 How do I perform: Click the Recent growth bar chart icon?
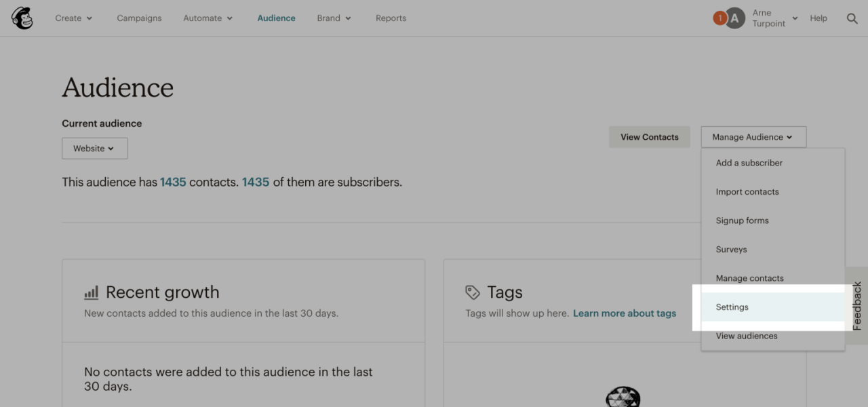tap(91, 292)
